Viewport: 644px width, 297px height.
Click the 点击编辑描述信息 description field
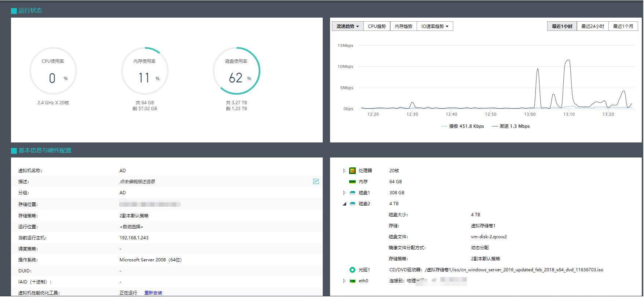pyautogui.click(x=137, y=182)
